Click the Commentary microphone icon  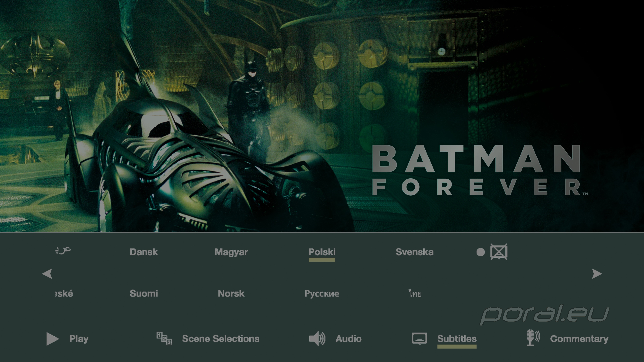[533, 338]
